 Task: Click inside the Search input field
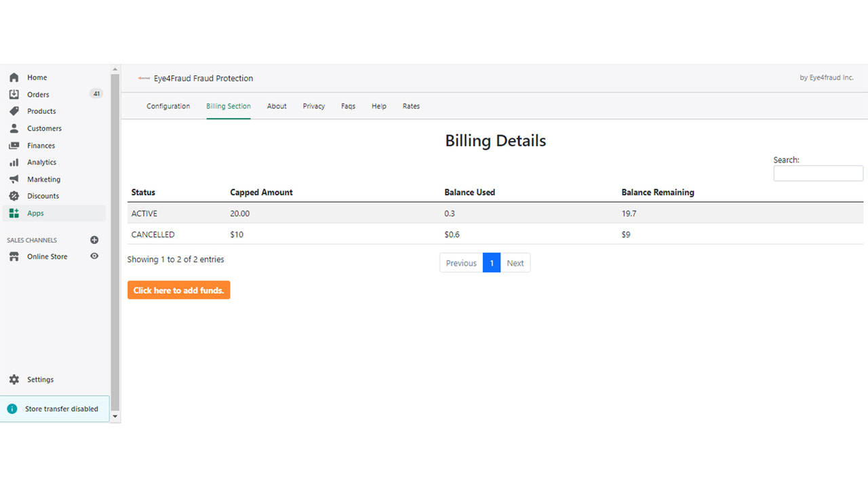(x=818, y=173)
